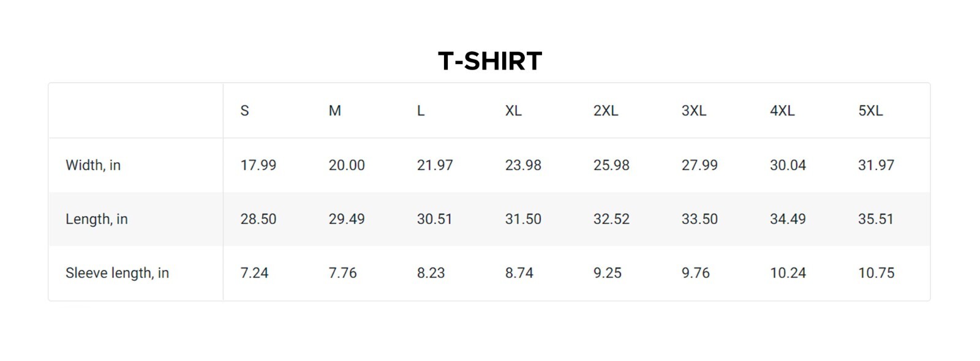The width and height of the screenshot is (980, 361).
Task: Select the 8.74 sleeve length cell
Action: [519, 273]
